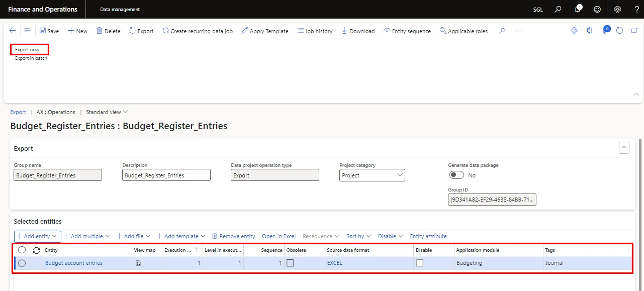Click Download in the action pane
Screen dimensions: 644x291
tap(358, 31)
